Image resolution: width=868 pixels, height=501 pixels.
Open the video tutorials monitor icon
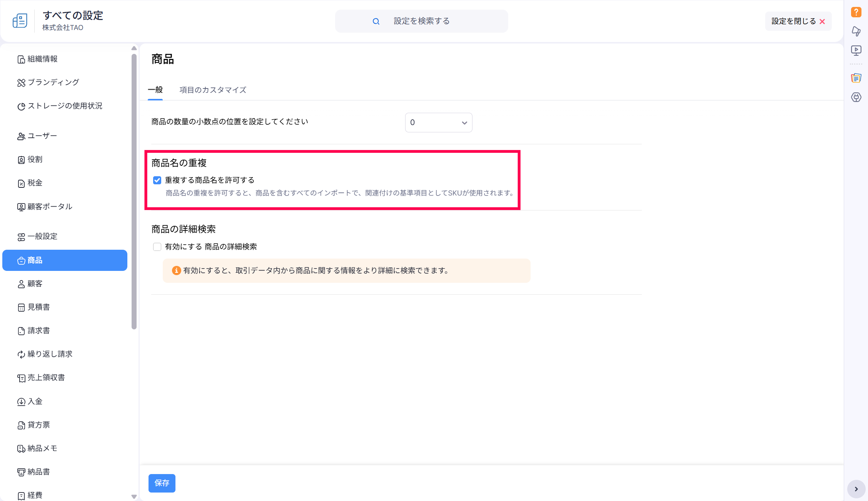(856, 50)
